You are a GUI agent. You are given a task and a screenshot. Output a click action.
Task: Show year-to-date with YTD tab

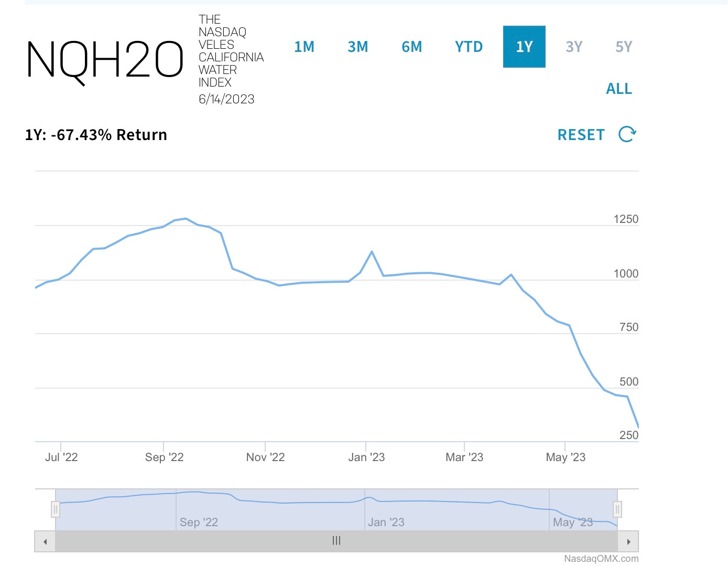pyautogui.click(x=469, y=47)
